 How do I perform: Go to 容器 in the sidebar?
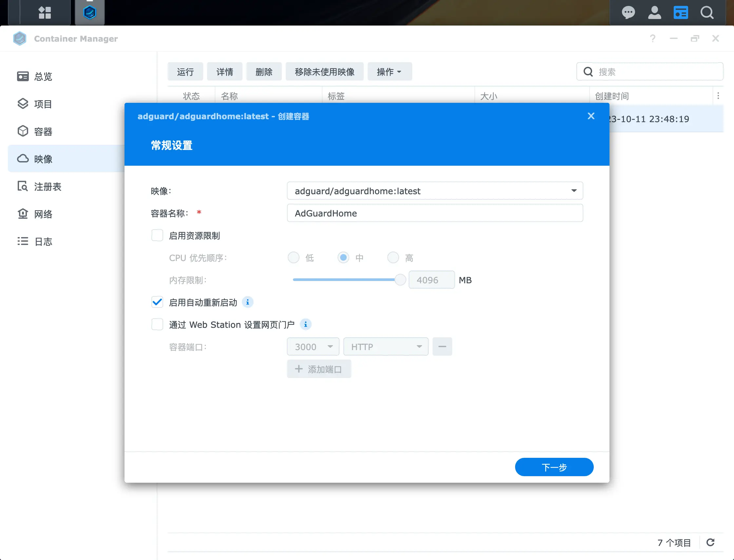(x=43, y=131)
